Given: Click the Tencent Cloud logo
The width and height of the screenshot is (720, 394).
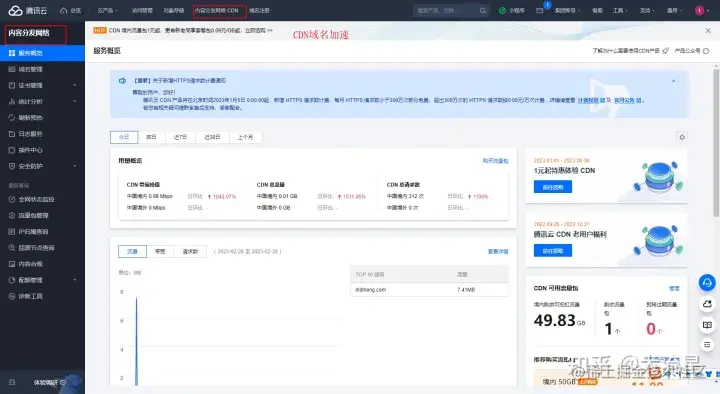Looking at the screenshot, I should 28,10.
